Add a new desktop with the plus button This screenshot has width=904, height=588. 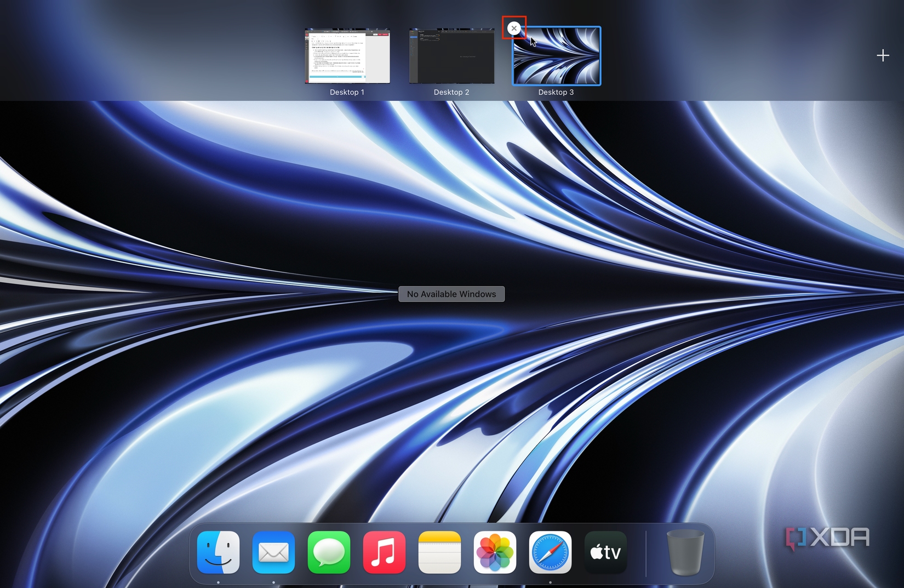[x=883, y=55]
